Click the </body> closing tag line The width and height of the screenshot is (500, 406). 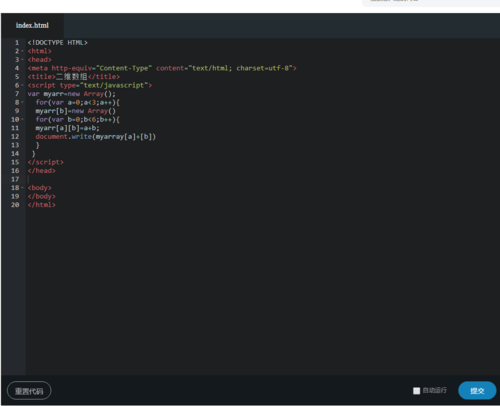pos(42,196)
